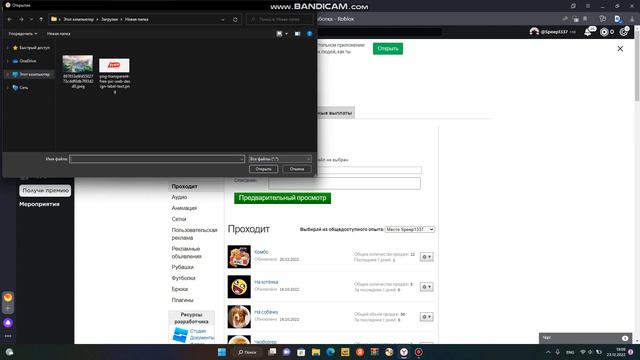Open view options dropdown arrow

[x=286, y=33]
